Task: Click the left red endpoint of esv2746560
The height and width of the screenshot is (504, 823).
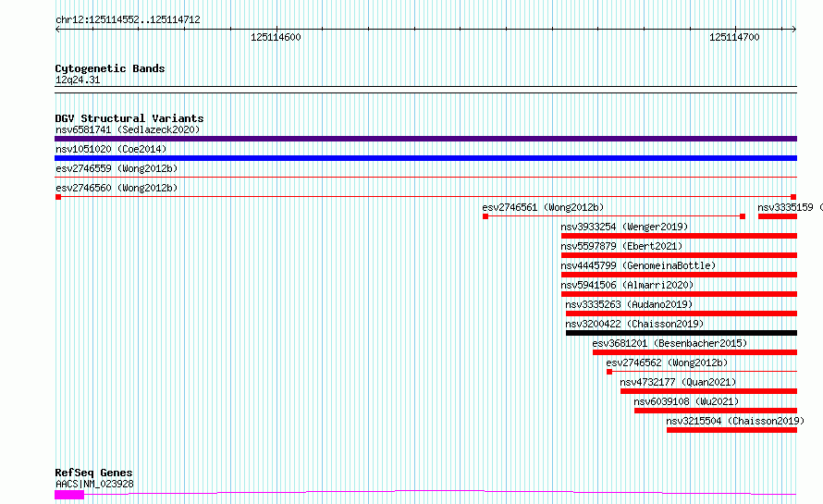Action: tap(58, 197)
